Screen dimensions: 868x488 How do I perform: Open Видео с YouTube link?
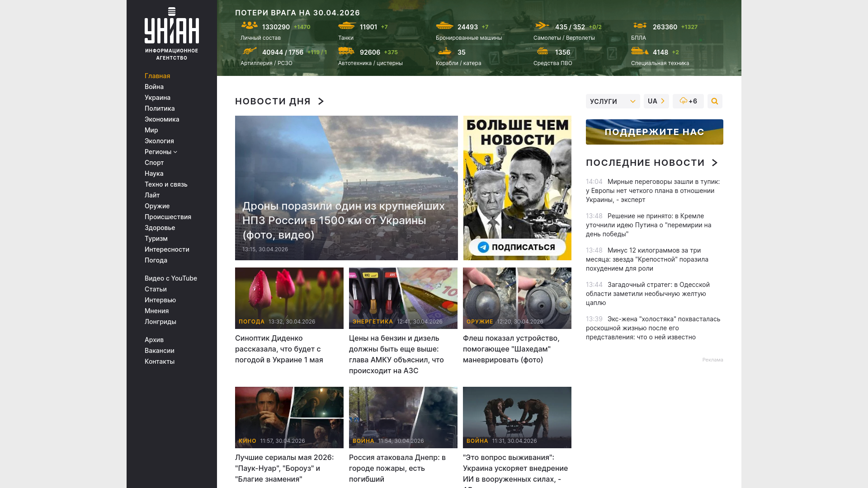coord(171,278)
